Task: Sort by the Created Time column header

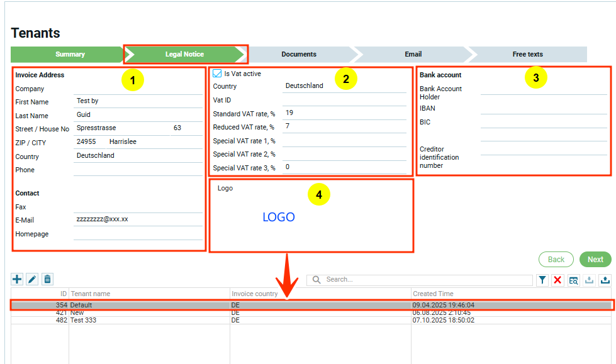Action: (433, 294)
